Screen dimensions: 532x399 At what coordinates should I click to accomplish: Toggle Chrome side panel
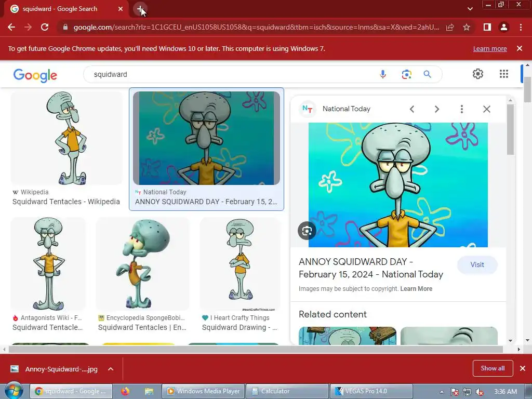point(487,27)
